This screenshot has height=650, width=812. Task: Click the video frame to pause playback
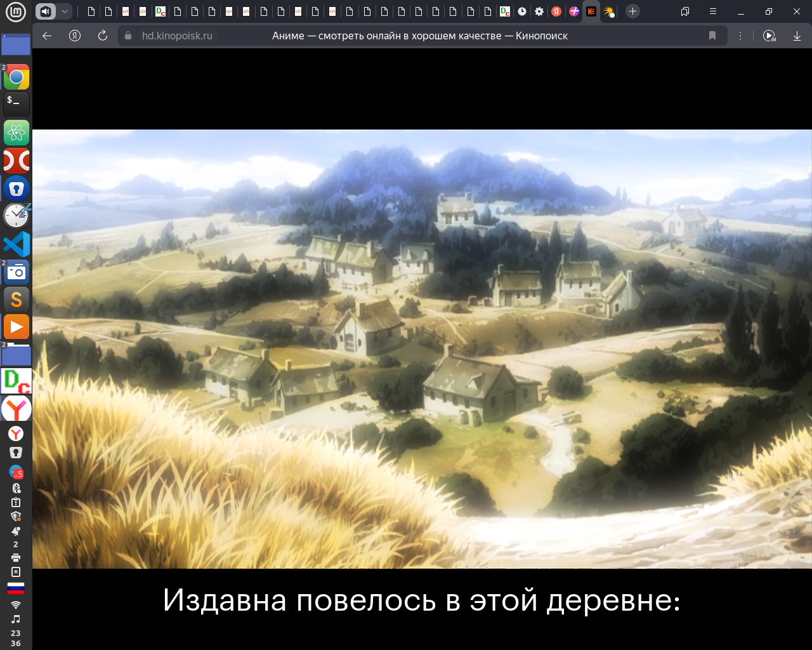coord(422,349)
